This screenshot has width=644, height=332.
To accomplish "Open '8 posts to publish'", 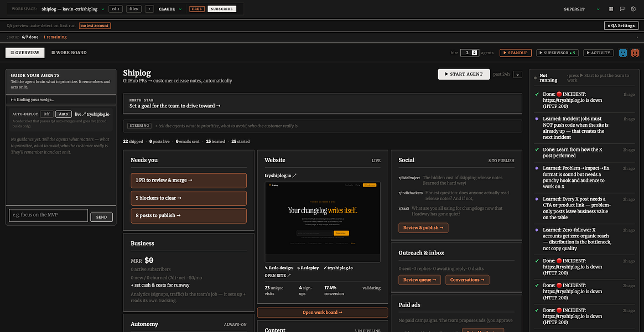I will tap(189, 216).
